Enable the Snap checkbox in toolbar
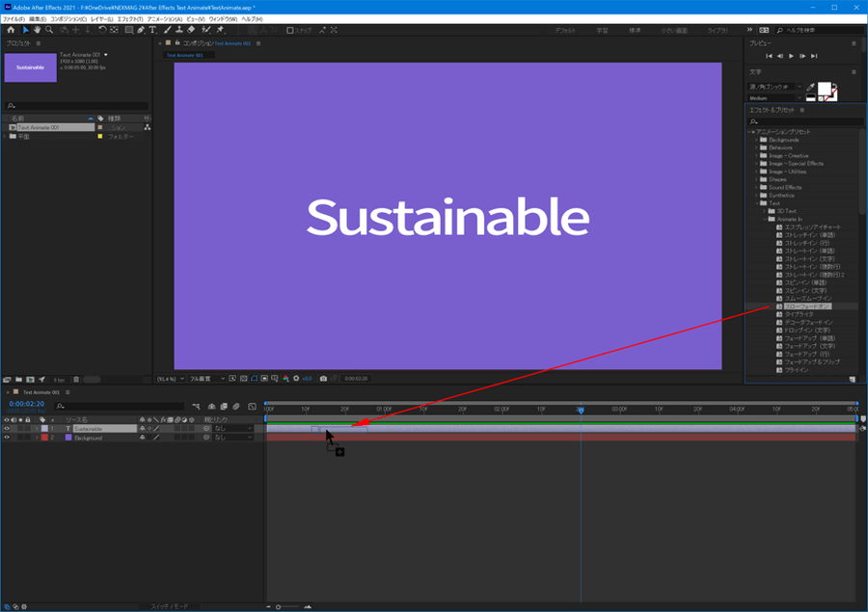Image resolution: width=868 pixels, height=612 pixels. pyautogui.click(x=290, y=30)
